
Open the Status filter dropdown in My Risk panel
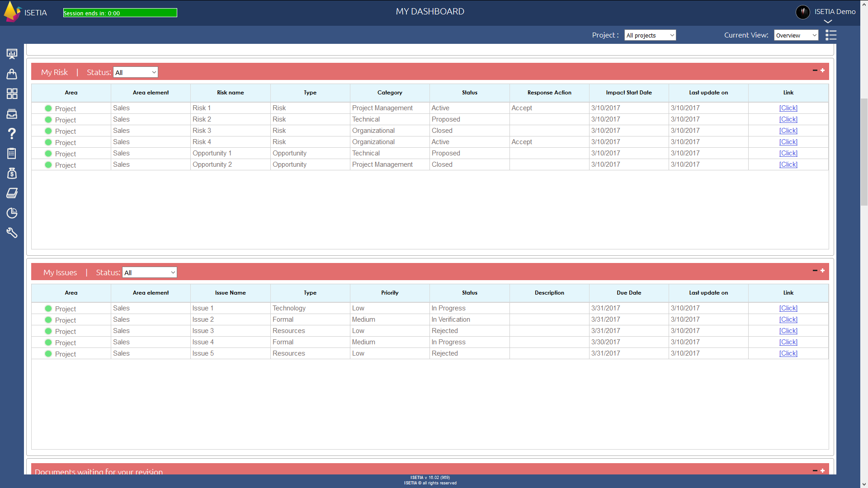point(135,72)
